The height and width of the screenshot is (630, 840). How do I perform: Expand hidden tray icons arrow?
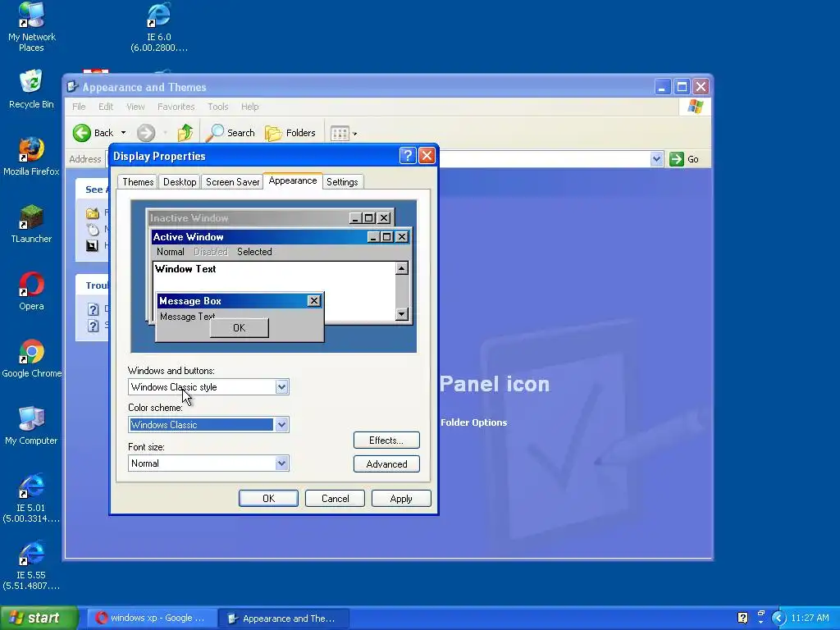pos(778,619)
